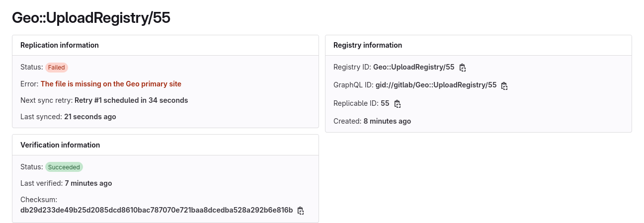The width and height of the screenshot is (644, 223).
Task: Click the Checksum label
Action: pyautogui.click(x=39, y=199)
